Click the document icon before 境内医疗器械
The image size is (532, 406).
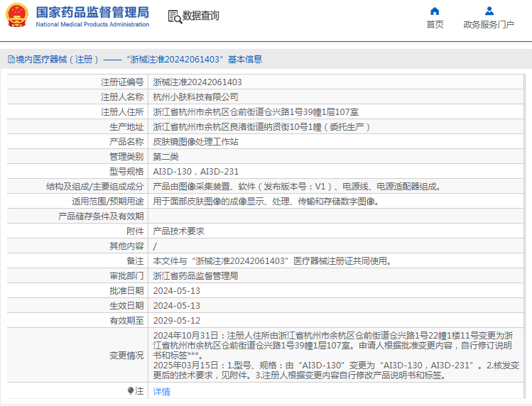11,60
